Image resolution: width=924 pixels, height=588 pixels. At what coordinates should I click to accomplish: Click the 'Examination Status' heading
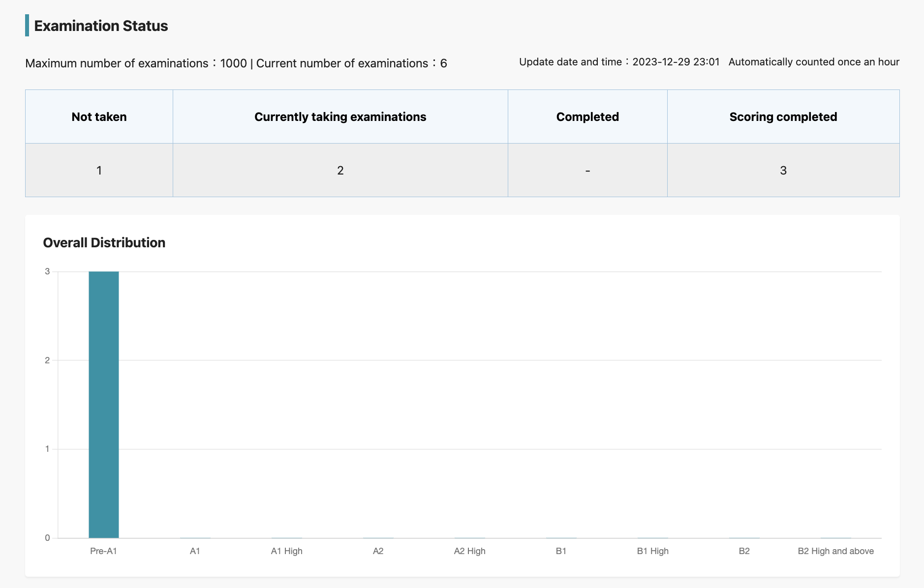click(100, 26)
